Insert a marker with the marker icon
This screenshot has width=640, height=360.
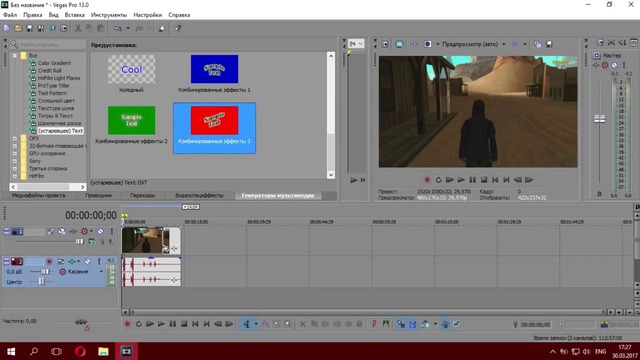pyautogui.click(x=374, y=324)
